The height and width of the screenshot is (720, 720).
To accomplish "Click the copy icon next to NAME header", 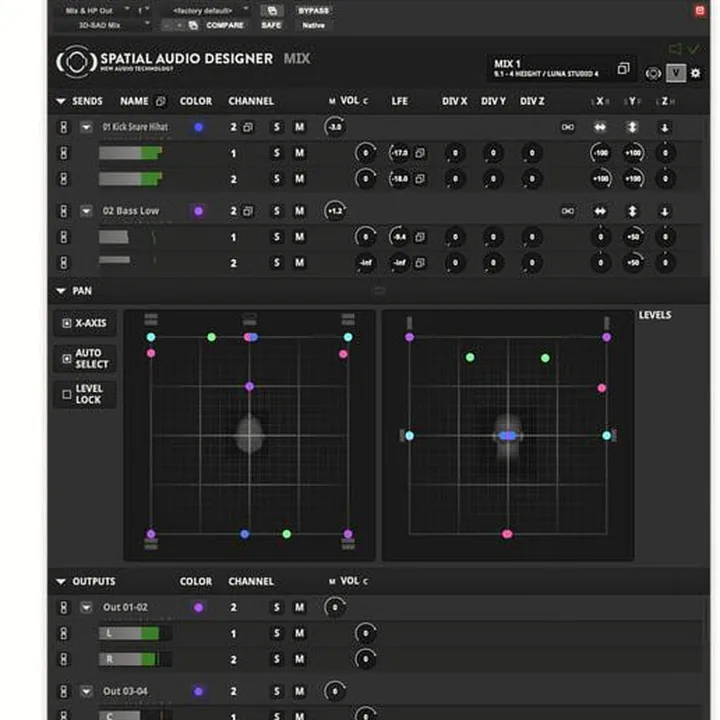I will pyautogui.click(x=160, y=101).
